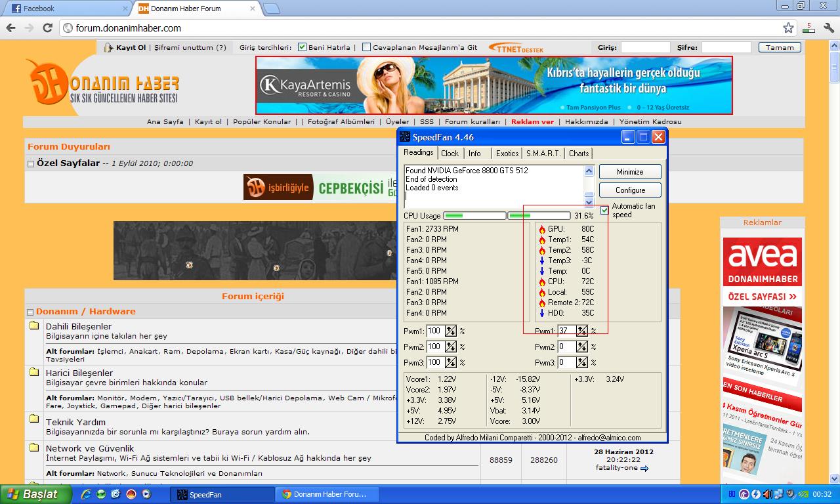
Task: Click the Harici Bileşenler folder icon
Action: [x=34, y=372]
